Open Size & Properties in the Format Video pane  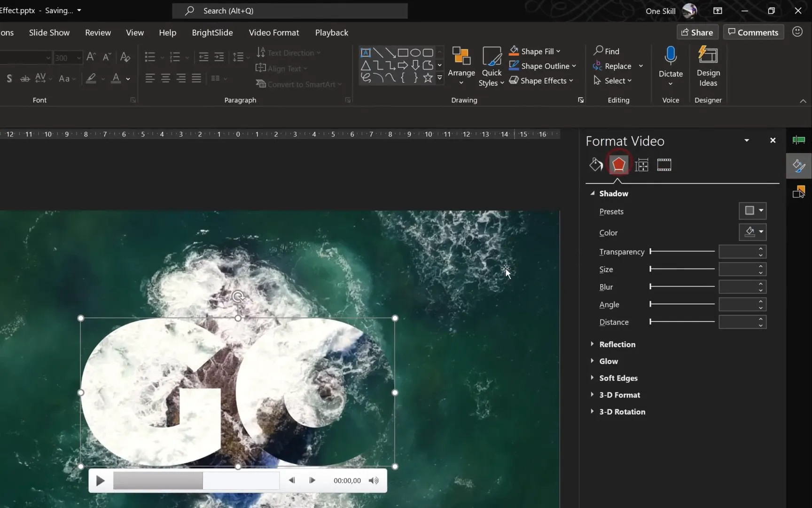point(641,165)
